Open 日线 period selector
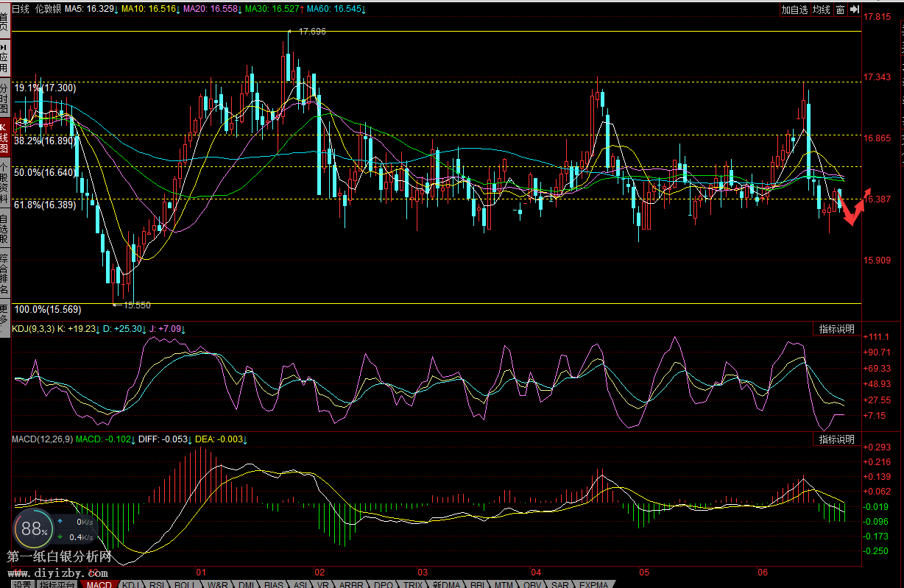This screenshot has height=588, width=904. 21,9
